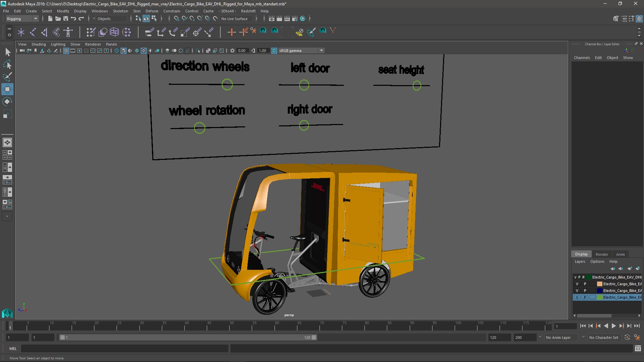Toggle the color management ON button
644x362 pixels.
(x=274, y=51)
